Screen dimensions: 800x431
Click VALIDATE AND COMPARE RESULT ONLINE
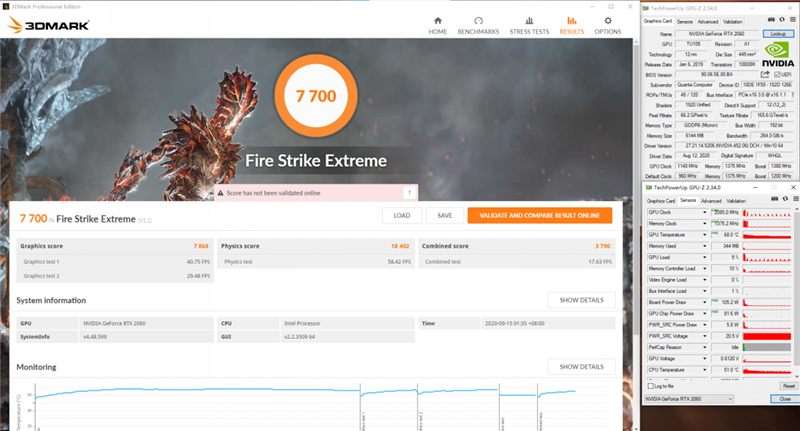click(540, 215)
